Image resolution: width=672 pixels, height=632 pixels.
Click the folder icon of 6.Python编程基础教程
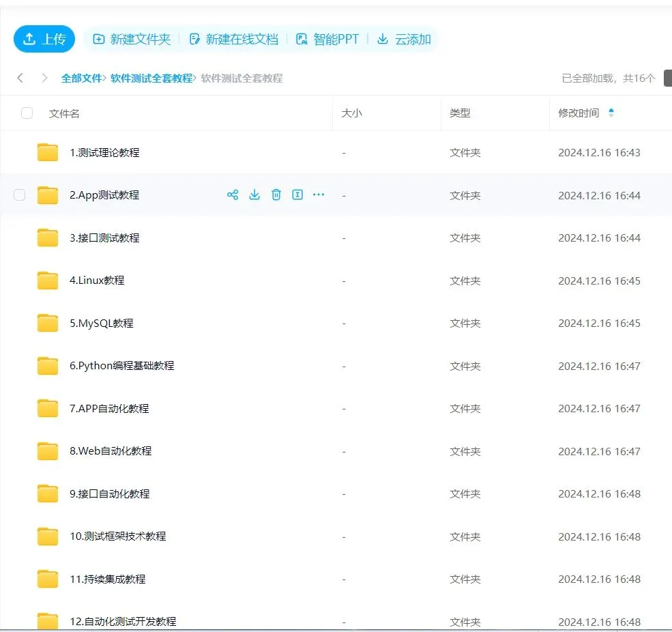click(47, 365)
